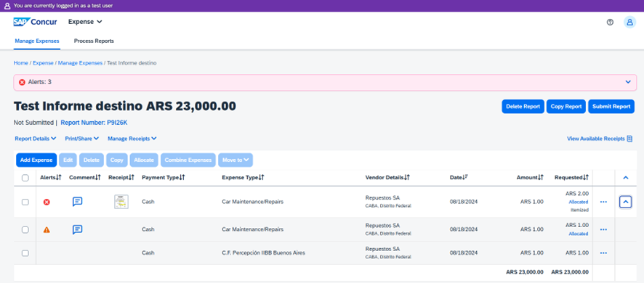644x283 pixels.
Task: Click the Submit Report button
Action: (x=611, y=106)
